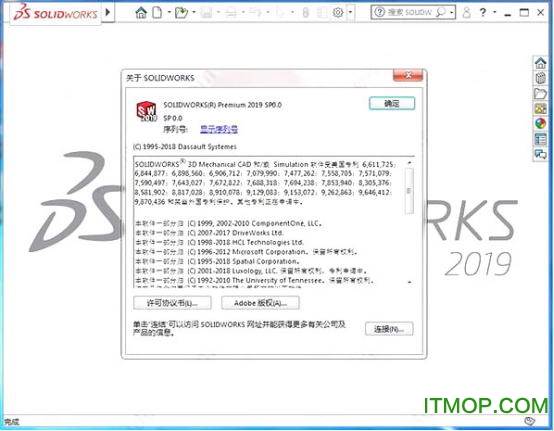
Task: Click the Microsoft Corporation copyright line
Action: pos(247,252)
